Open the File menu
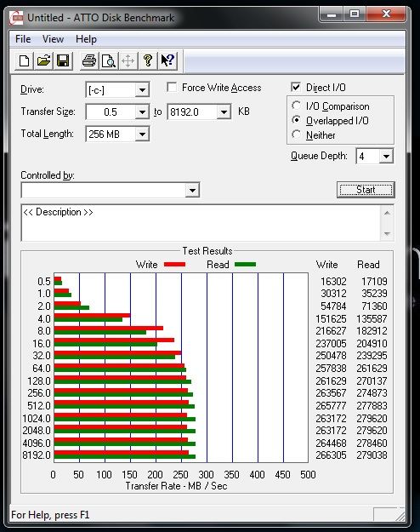The height and width of the screenshot is (532, 420). [23, 39]
